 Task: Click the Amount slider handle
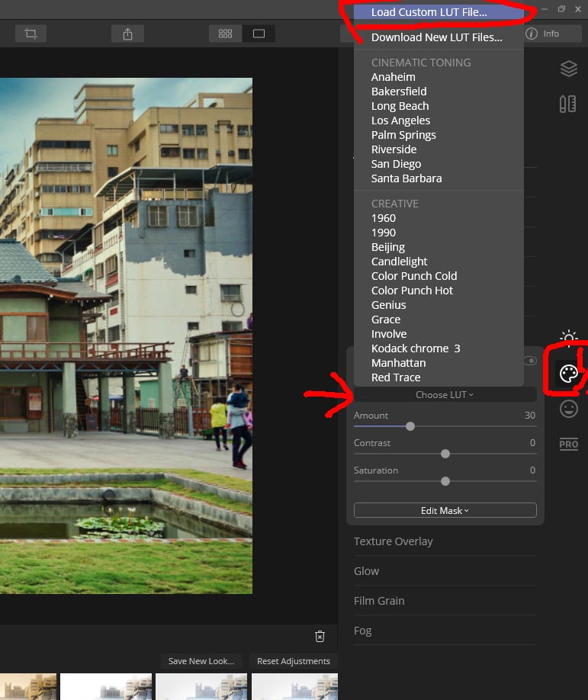tap(410, 426)
